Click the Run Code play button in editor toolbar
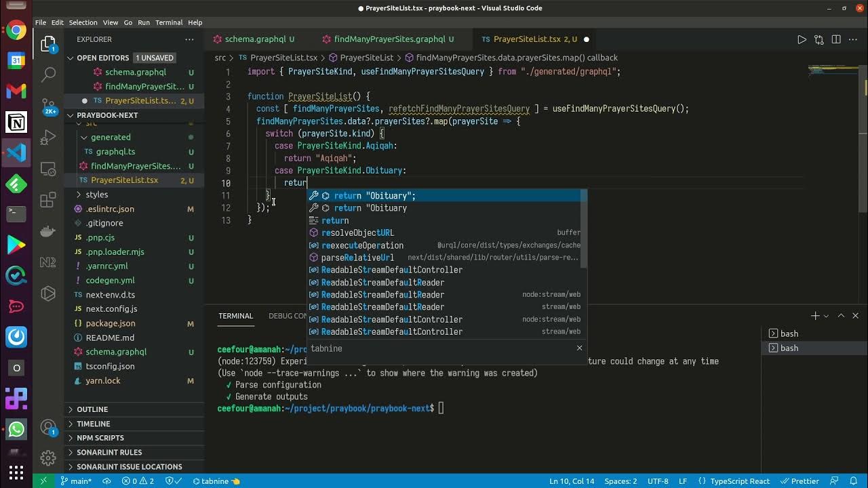This screenshot has height=488, width=868. (802, 39)
